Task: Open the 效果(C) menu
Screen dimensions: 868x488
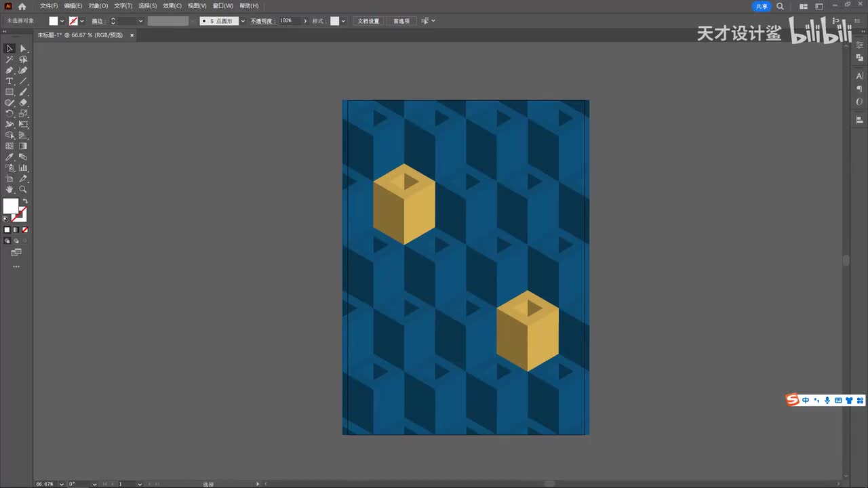Action: 173,6
